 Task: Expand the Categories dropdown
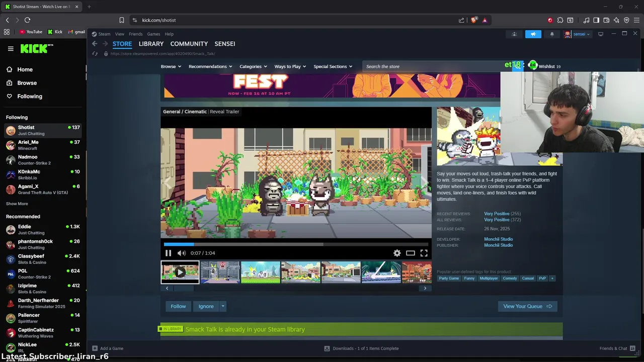(x=253, y=66)
